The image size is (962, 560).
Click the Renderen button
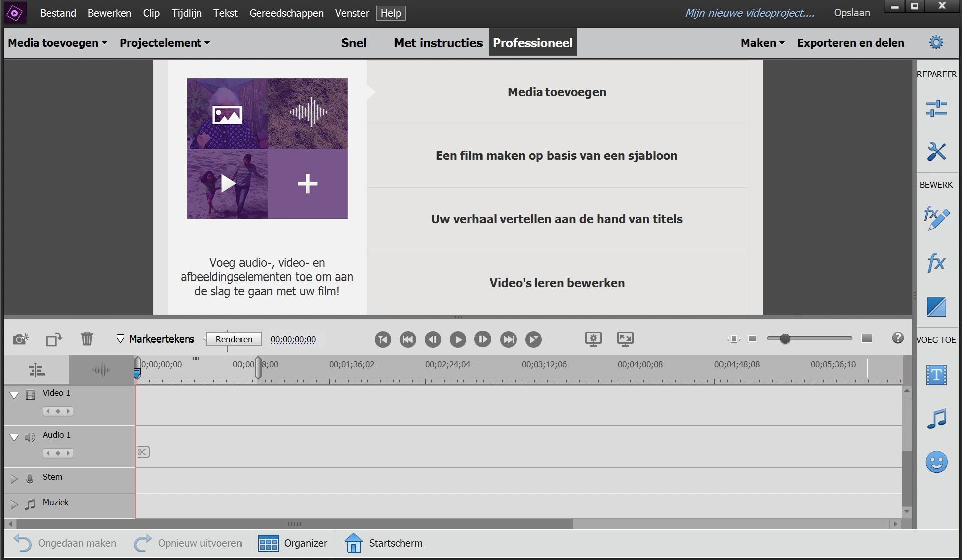point(233,339)
